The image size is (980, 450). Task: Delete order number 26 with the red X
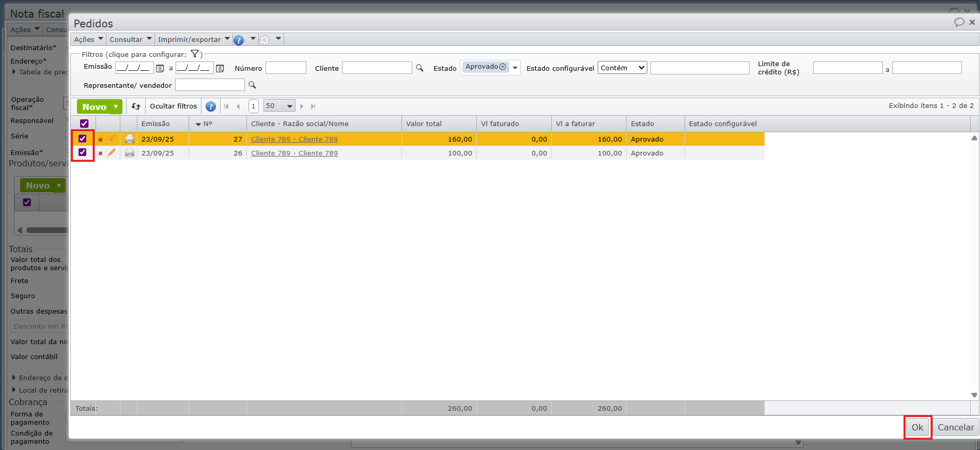pyautogui.click(x=100, y=153)
